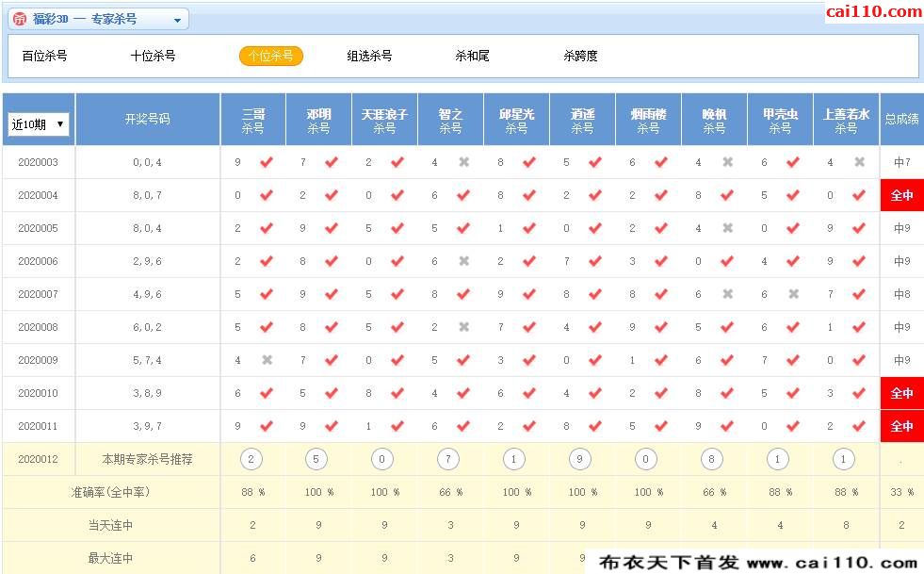Image resolution: width=924 pixels, height=574 pixels.
Task: Click circled number 1 under 邱星光 for 2020012
Action: (514, 459)
